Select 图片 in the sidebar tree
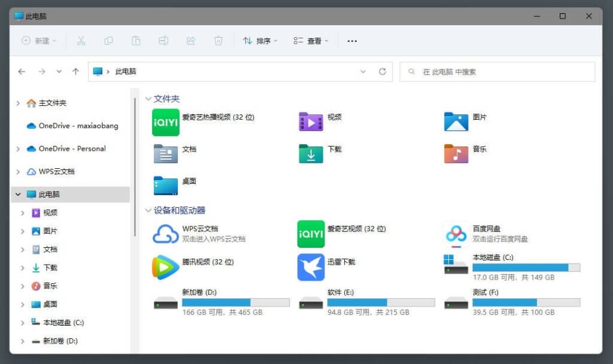Image resolution: width=613 pixels, height=364 pixels. 50,231
